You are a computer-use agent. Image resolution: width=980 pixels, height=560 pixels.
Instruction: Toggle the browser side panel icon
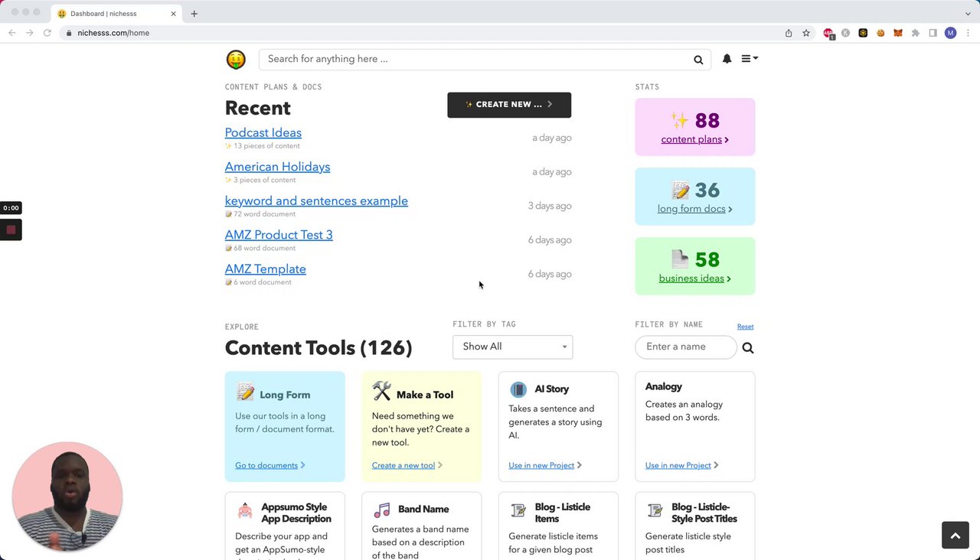(x=933, y=33)
